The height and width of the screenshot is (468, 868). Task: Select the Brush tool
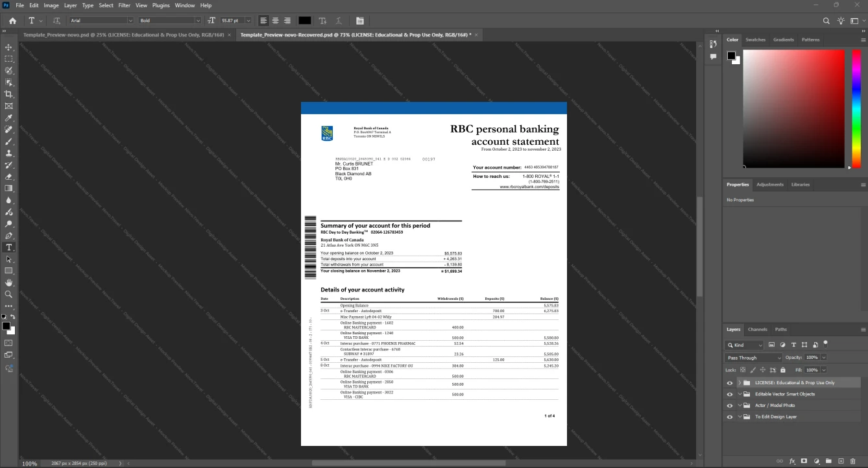pyautogui.click(x=9, y=142)
